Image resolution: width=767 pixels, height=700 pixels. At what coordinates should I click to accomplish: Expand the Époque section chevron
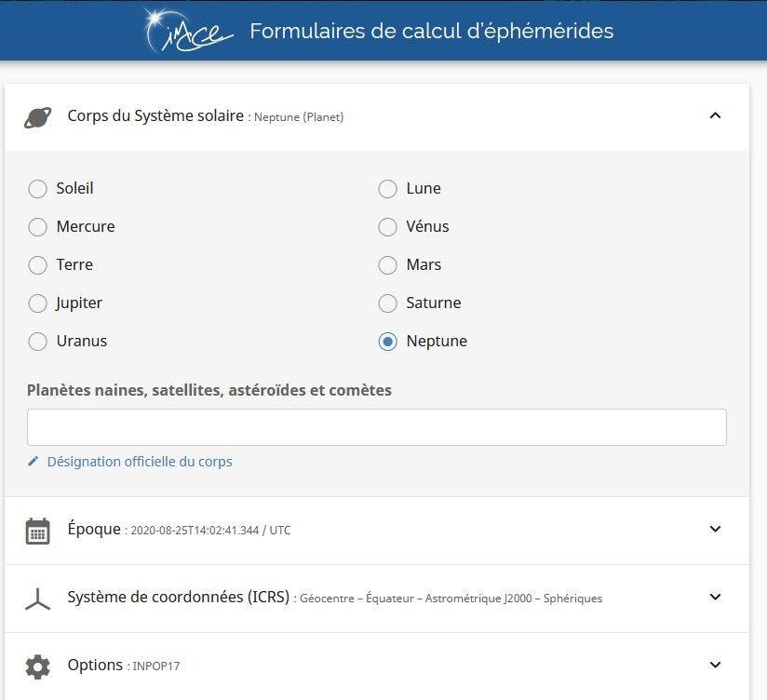pyautogui.click(x=715, y=530)
